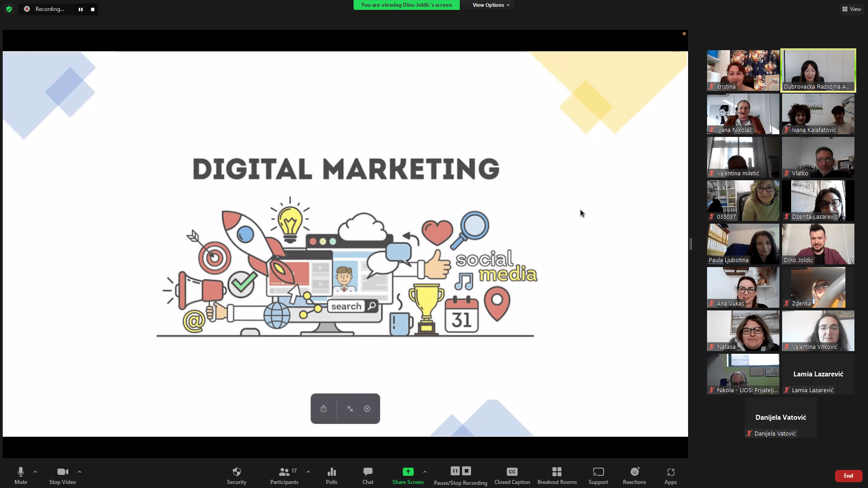The height and width of the screenshot is (488, 868).
Task: Open the View layout menu
Action: click(851, 9)
